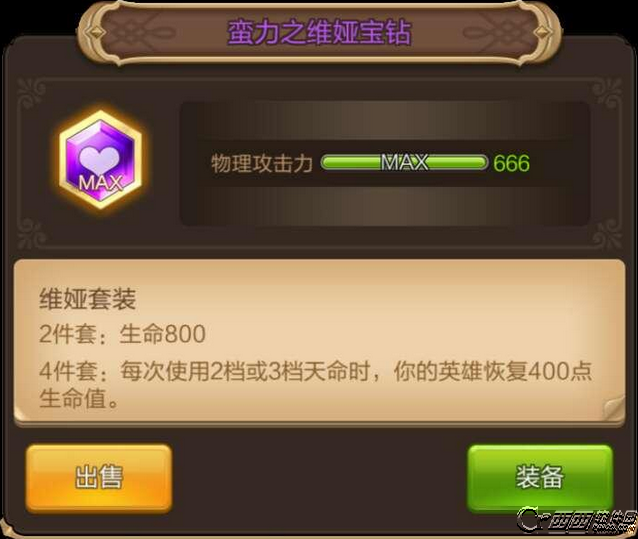Click the 蛮力之维娅宝钻 title banner
Image resolution: width=638 pixels, height=539 pixels.
pos(319,33)
